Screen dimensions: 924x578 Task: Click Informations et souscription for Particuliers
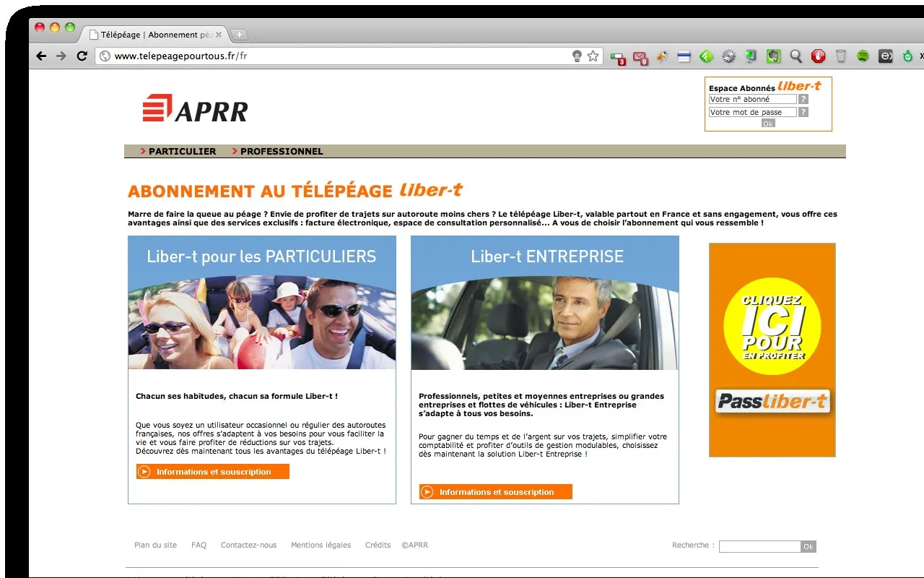[x=213, y=472]
